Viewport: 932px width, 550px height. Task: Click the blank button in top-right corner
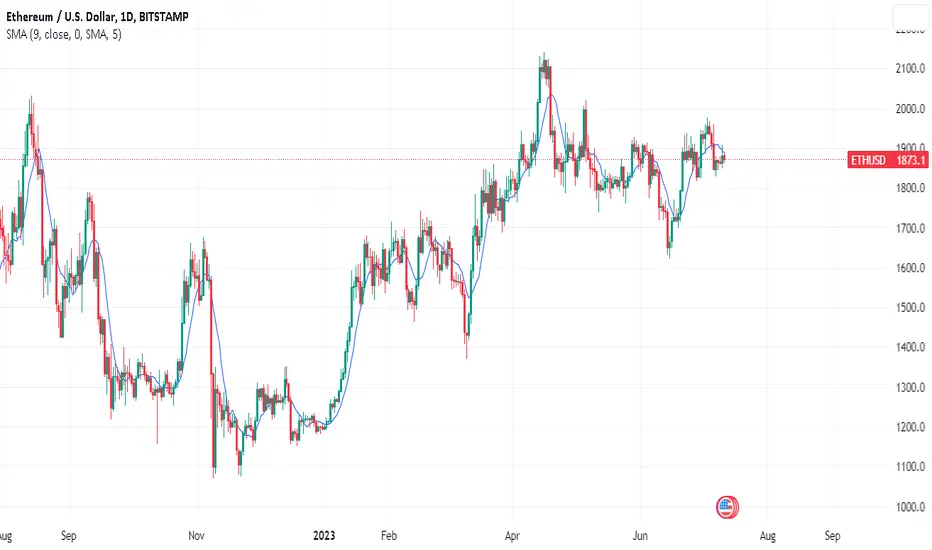pyautogui.click(x=911, y=17)
